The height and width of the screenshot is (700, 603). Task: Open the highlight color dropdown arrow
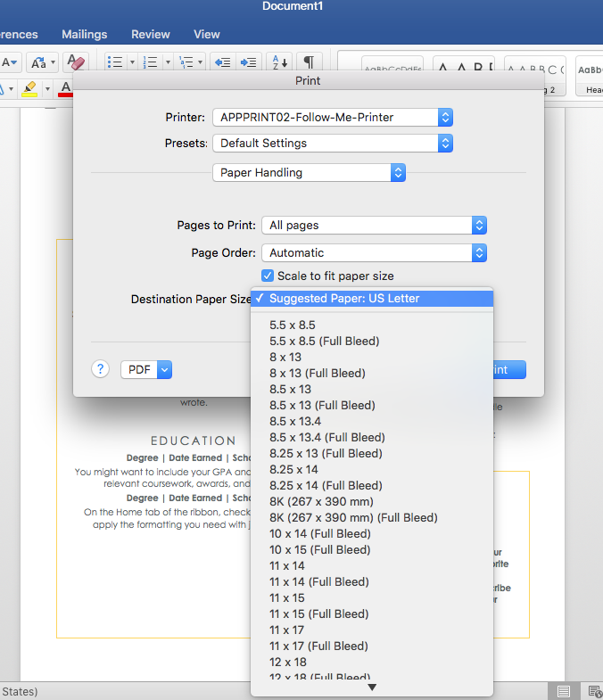click(47, 89)
